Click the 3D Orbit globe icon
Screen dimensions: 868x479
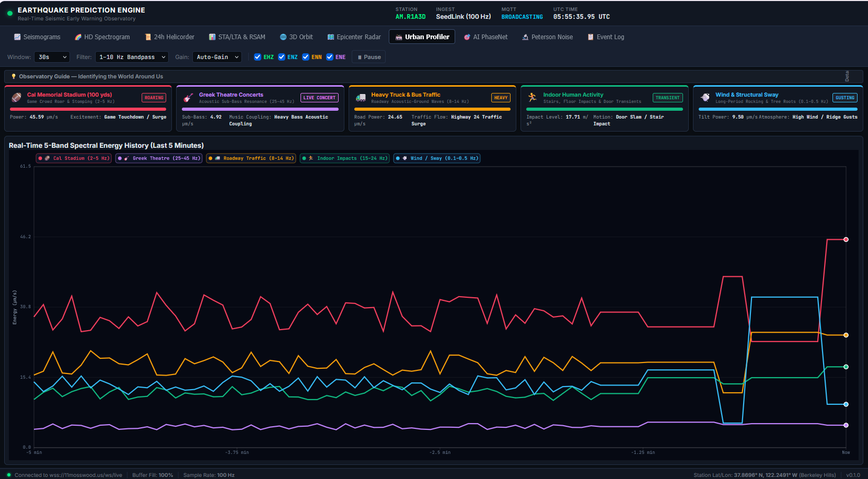click(283, 37)
